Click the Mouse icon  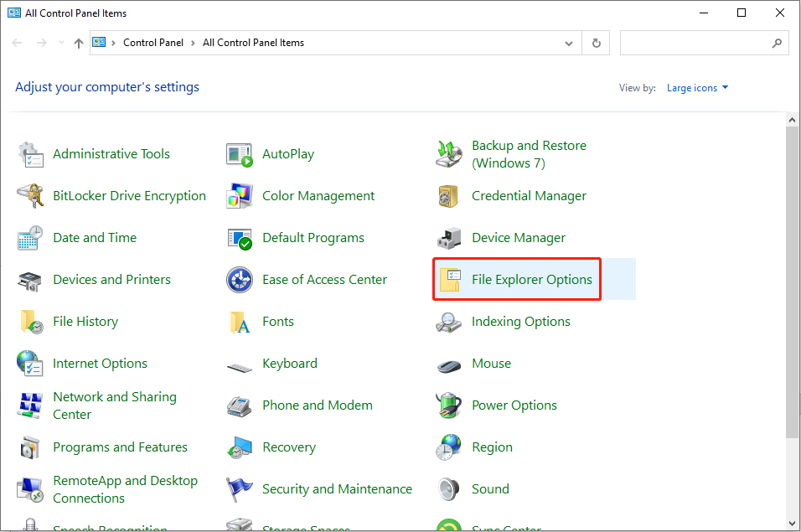point(449,365)
